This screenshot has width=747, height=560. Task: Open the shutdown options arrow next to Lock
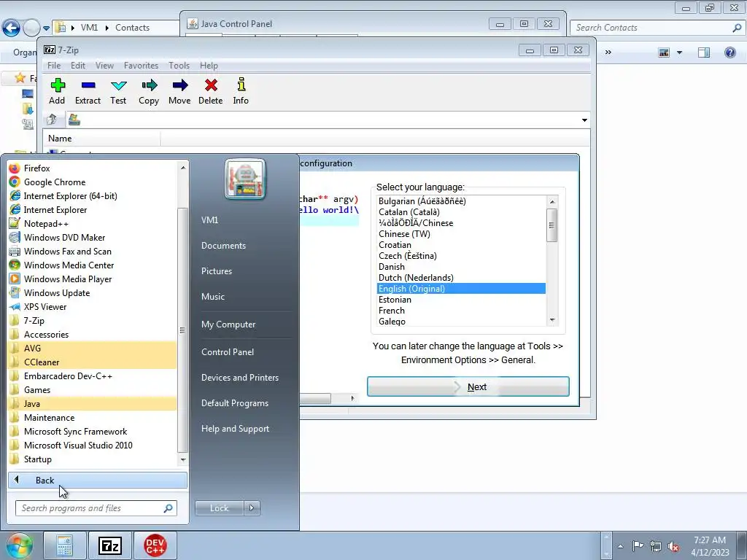click(252, 508)
